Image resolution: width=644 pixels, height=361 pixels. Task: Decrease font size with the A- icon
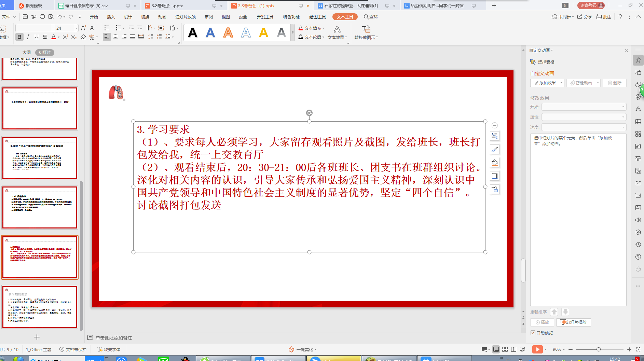pyautogui.click(x=92, y=28)
